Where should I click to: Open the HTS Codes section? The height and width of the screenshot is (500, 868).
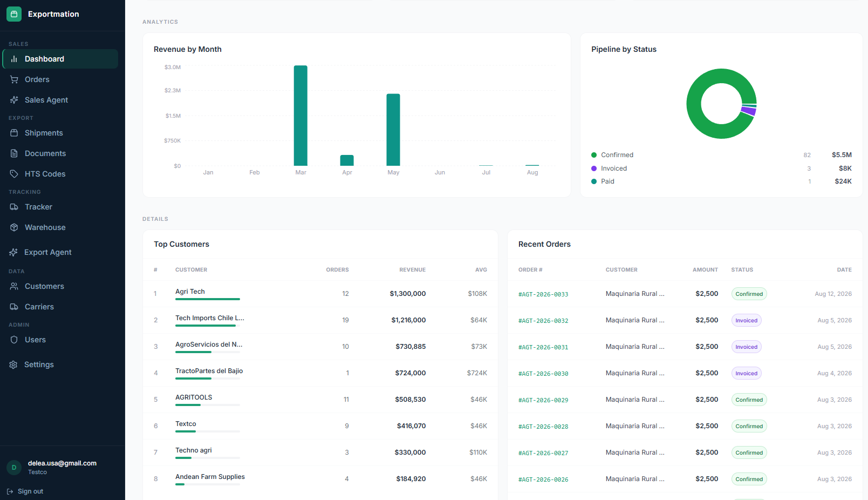click(x=60, y=174)
